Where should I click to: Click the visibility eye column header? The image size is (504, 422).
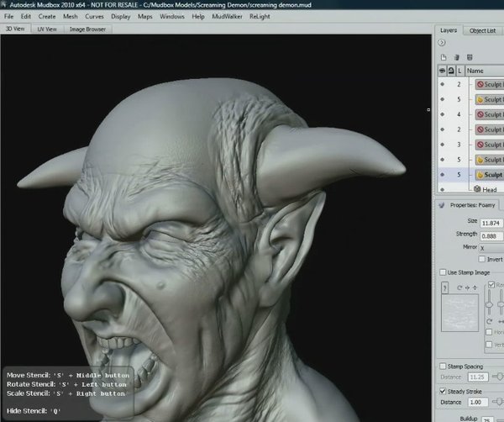tap(442, 71)
